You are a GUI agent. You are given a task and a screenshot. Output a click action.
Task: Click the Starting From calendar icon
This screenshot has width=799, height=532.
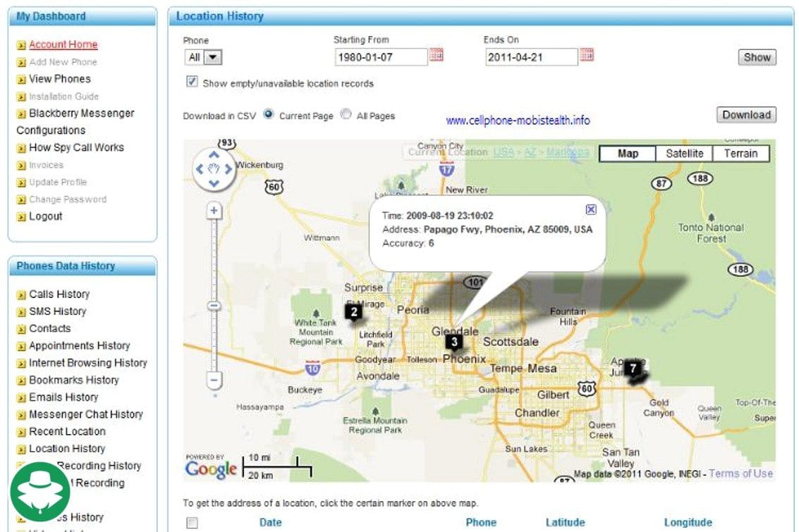pos(437,56)
